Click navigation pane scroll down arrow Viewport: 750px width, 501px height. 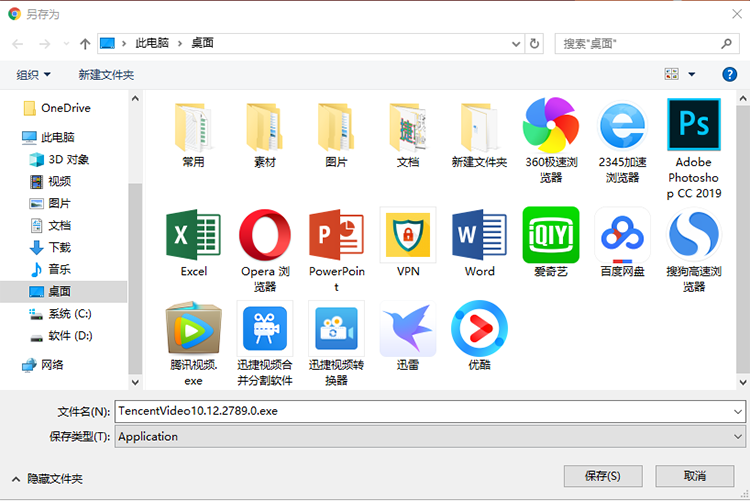click(x=135, y=382)
